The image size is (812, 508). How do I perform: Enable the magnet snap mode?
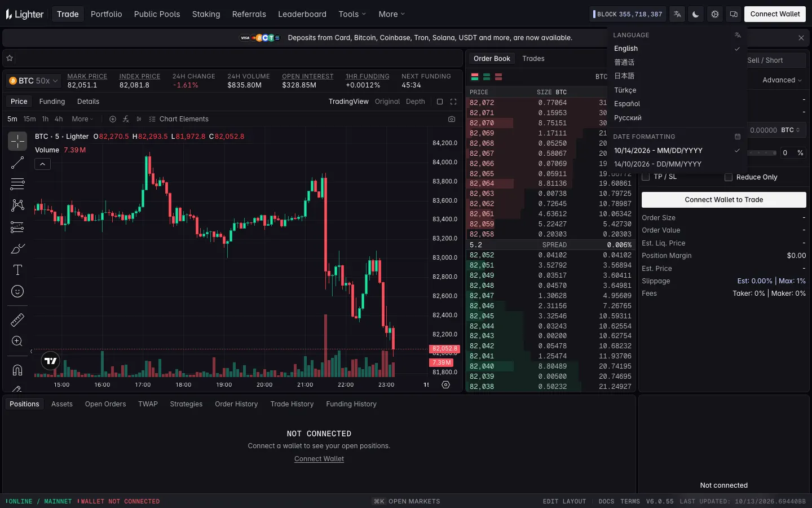click(x=17, y=370)
